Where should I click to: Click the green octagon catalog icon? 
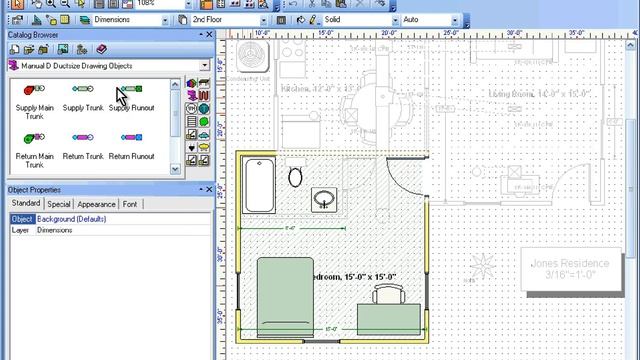point(204,122)
